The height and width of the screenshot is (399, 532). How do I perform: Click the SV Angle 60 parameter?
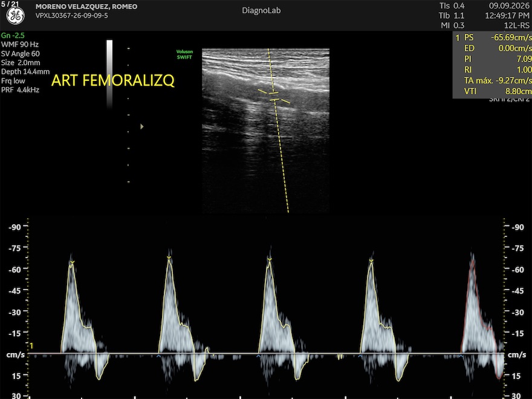click(x=21, y=54)
